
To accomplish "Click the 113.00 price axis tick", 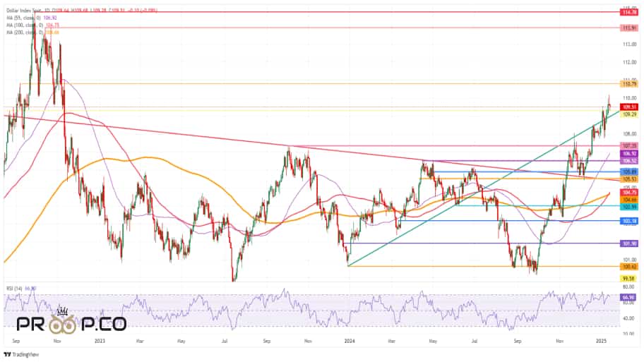I will pyautogui.click(x=630, y=44).
